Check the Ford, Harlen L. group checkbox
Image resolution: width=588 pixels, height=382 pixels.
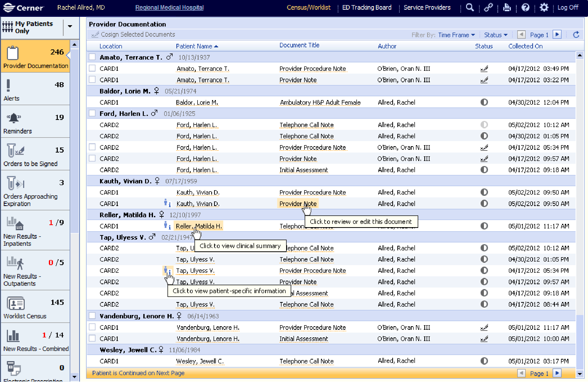[92, 113]
